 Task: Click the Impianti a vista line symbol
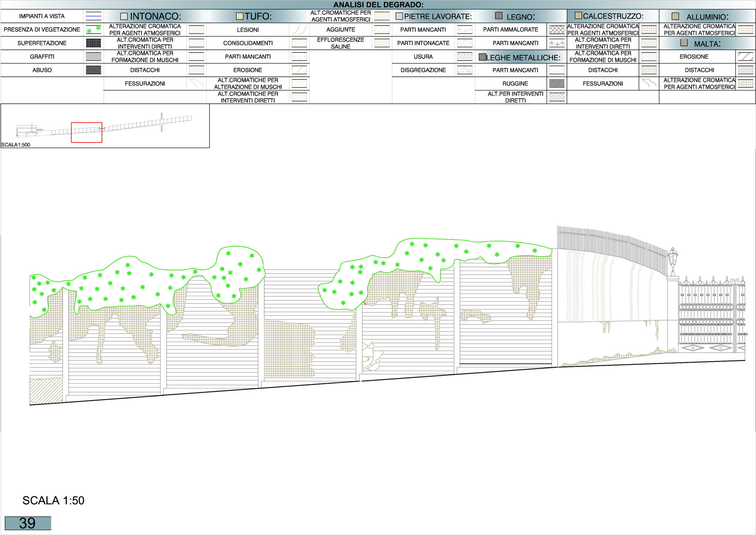tap(93, 16)
